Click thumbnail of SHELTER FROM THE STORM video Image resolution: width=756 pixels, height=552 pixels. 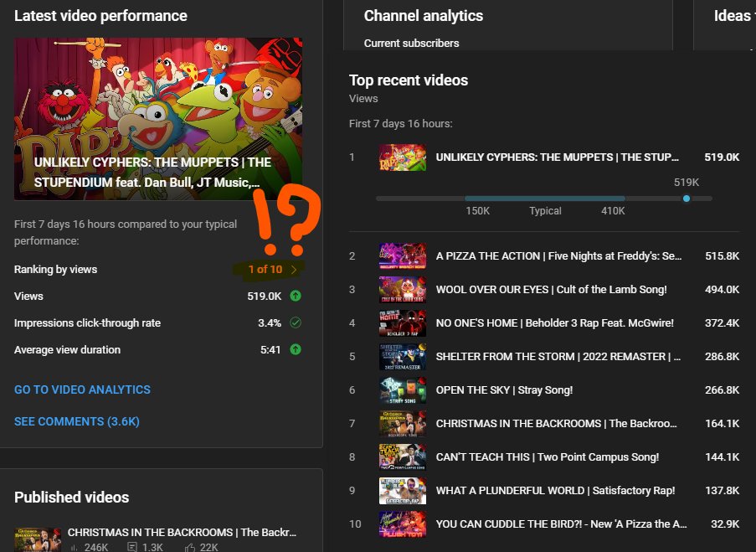point(403,357)
